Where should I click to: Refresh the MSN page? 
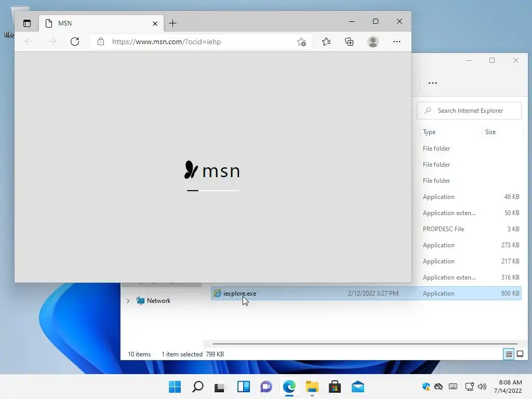pyautogui.click(x=75, y=42)
